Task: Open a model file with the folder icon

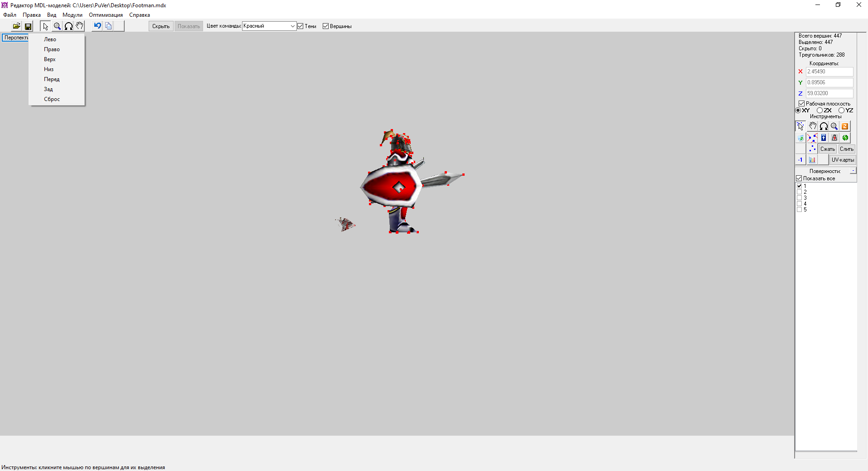Action: point(16,26)
